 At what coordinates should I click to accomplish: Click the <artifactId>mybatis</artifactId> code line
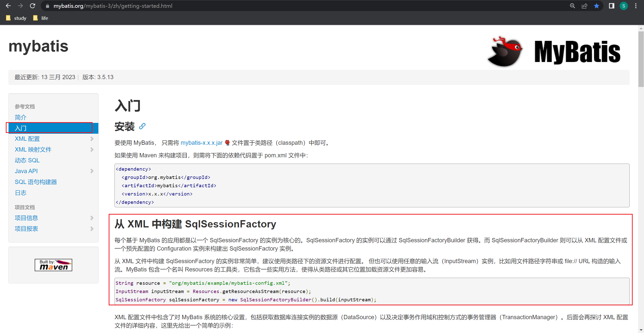pyautogui.click(x=169, y=185)
